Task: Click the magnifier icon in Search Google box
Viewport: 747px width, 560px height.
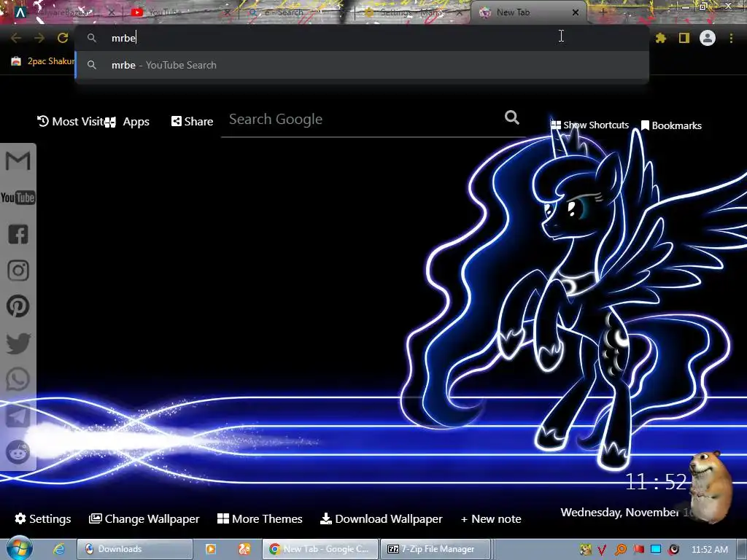Action: pos(511,117)
